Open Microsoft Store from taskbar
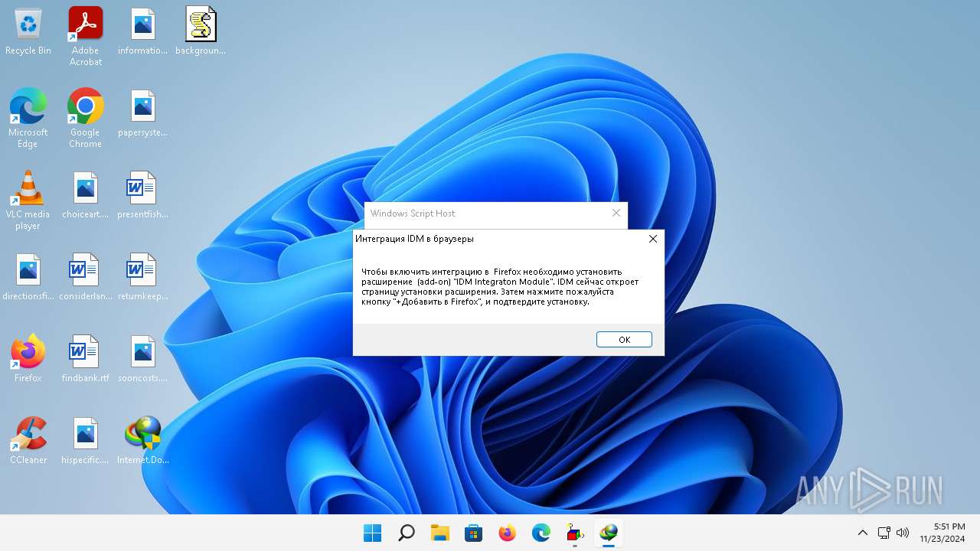The height and width of the screenshot is (551, 980). tap(474, 533)
